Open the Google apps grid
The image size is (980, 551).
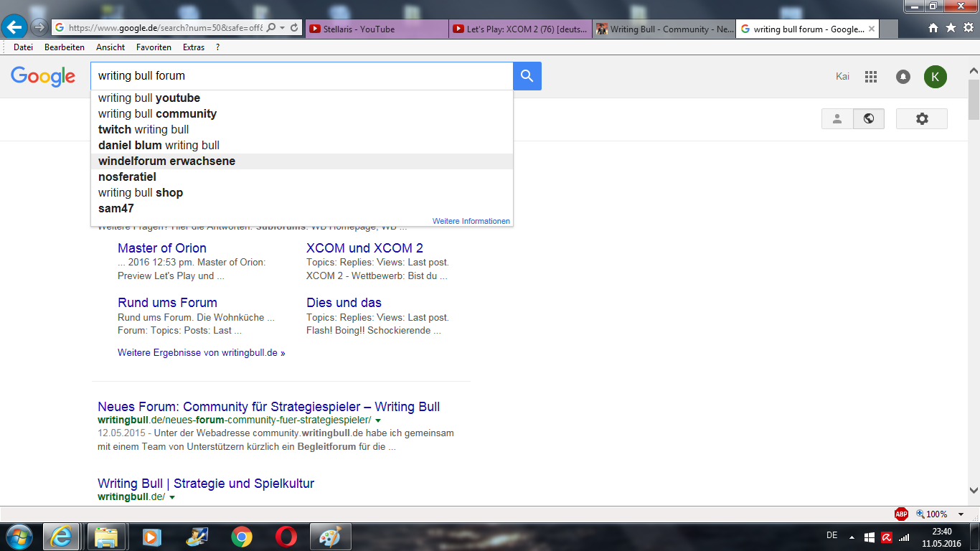coord(871,77)
